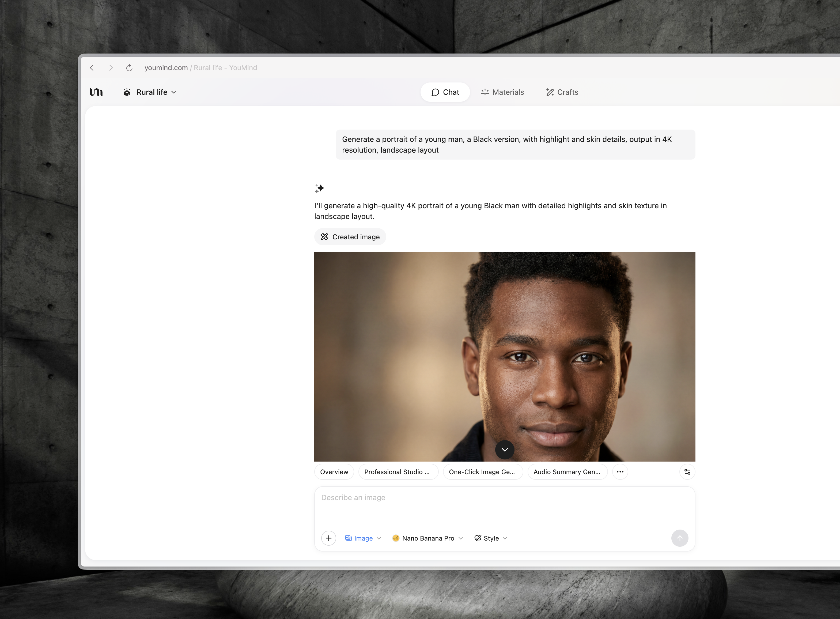Switch to the Crafts tab
Viewport: 840px width, 619px height.
point(562,92)
